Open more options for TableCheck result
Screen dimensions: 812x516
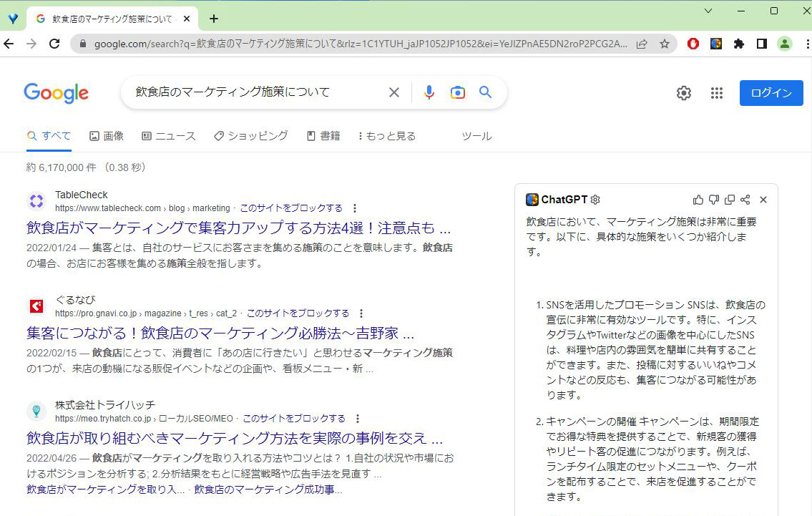355,208
